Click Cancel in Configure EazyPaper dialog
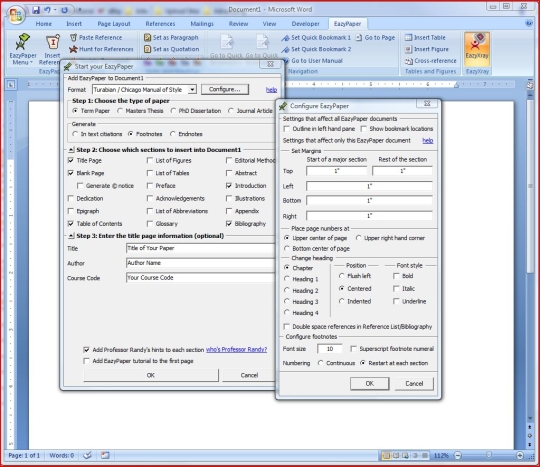540x467 pixels. tap(414, 384)
